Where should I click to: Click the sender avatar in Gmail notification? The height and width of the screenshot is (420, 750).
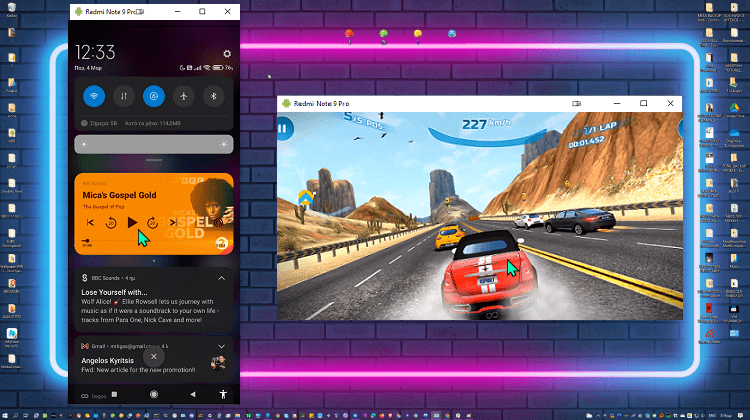[218, 364]
